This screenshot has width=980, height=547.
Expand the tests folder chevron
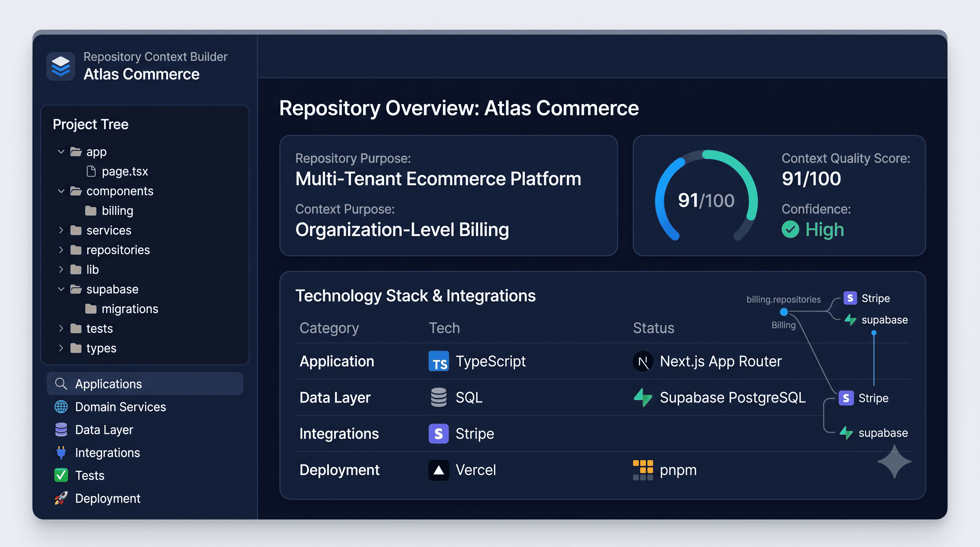click(61, 328)
